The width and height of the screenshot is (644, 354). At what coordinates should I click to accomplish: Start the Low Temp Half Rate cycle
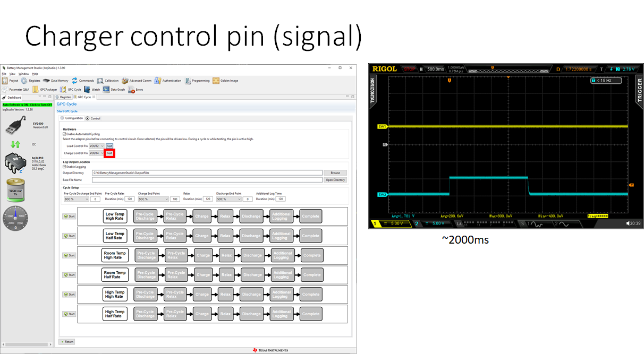tap(69, 236)
